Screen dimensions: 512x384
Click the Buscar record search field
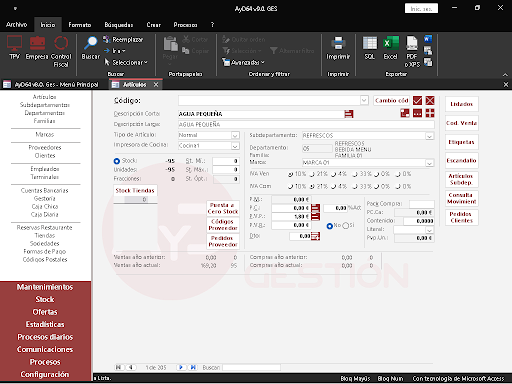coord(251,367)
